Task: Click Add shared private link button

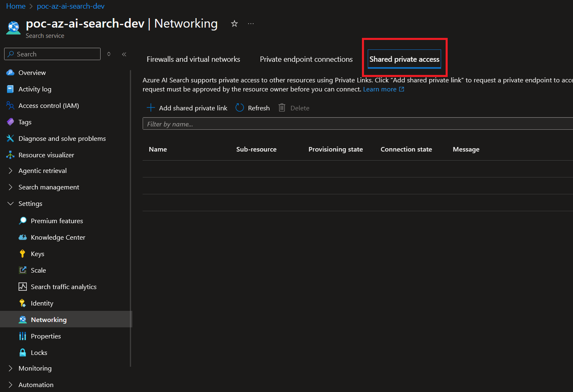Action: [187, 108]
